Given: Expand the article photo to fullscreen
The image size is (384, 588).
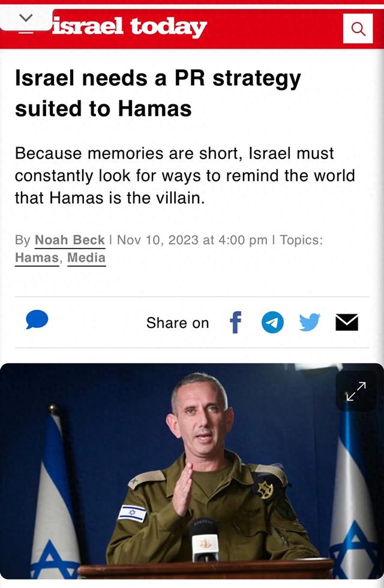Looking at the screenshot, I should 356,391.
